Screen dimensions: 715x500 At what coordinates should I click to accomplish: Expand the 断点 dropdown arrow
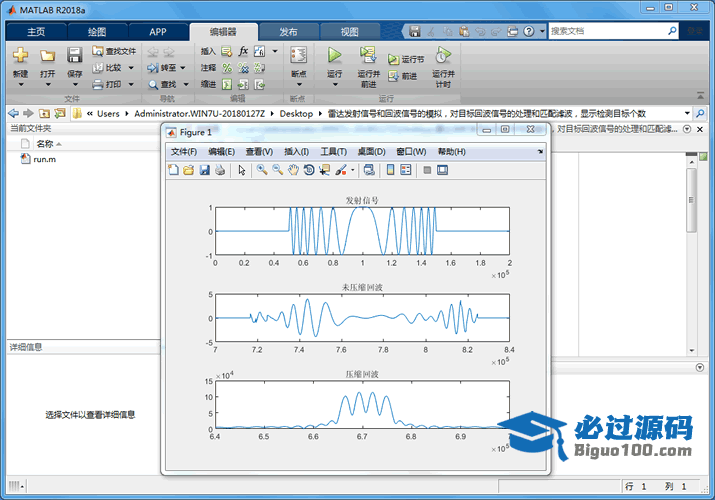coord(299,85)
